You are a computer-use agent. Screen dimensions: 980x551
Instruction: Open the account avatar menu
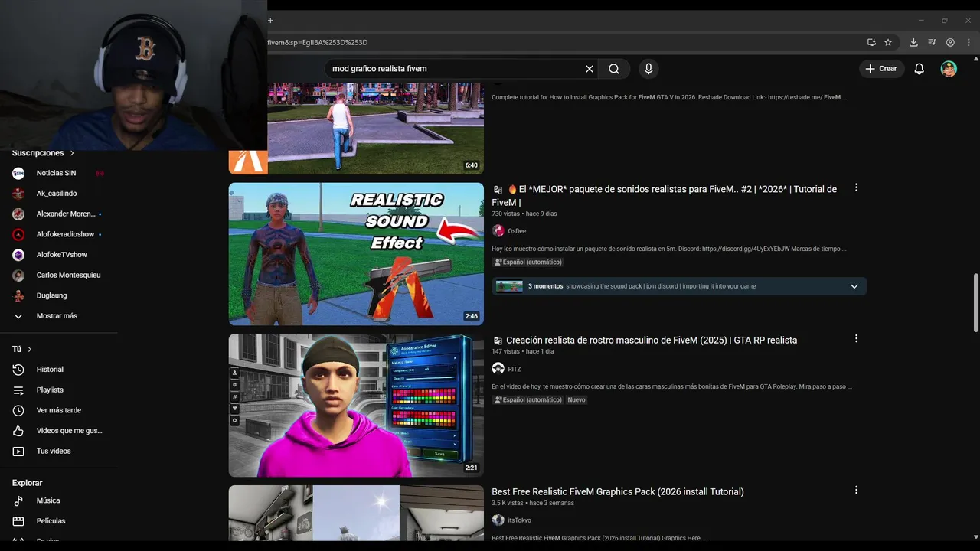tap(949, 69)
